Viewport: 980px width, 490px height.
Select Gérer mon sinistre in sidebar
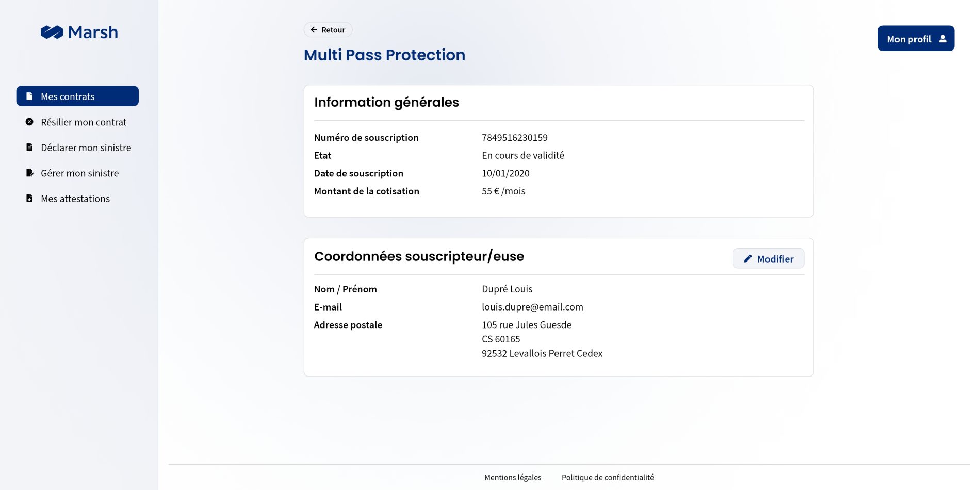click(79, 173)
